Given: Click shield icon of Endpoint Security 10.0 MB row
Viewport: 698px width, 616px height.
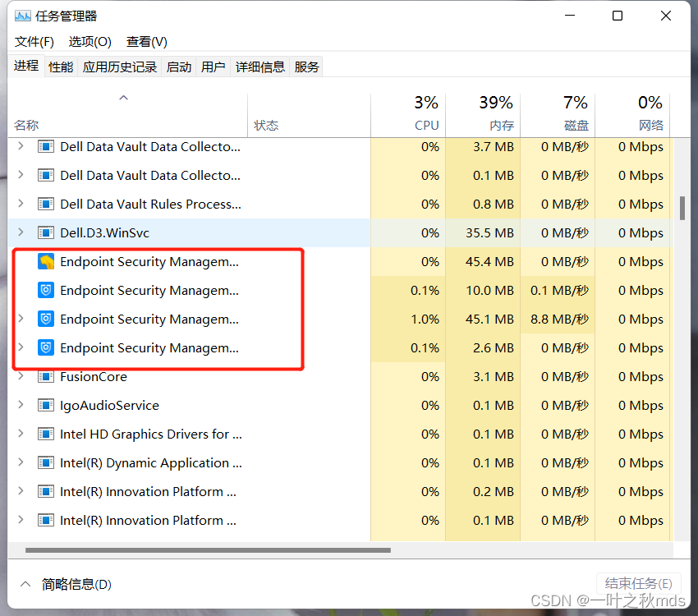Looking at the screenshot, I should click(46, 290).
